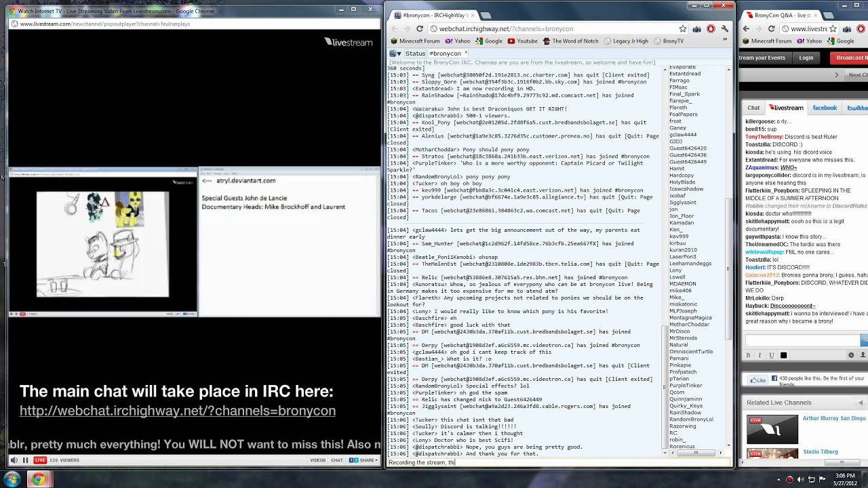Click the nick list horizontal scrollbar

click(695, 452)
